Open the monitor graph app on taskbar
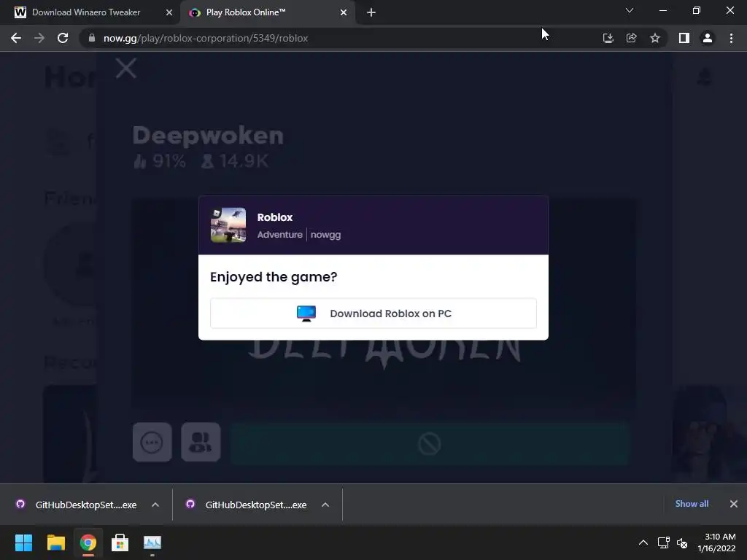This screenshot has width=747, height=560. click(x=152, y=542)
